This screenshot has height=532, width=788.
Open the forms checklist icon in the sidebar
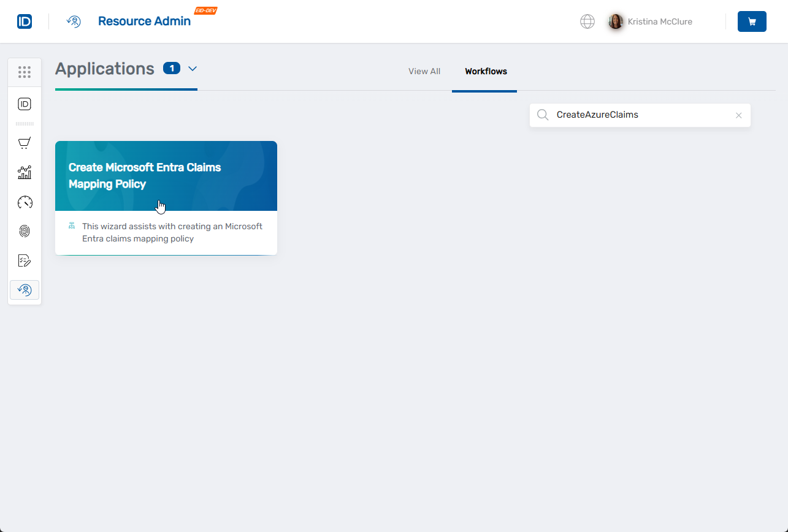tap(25, 260)
